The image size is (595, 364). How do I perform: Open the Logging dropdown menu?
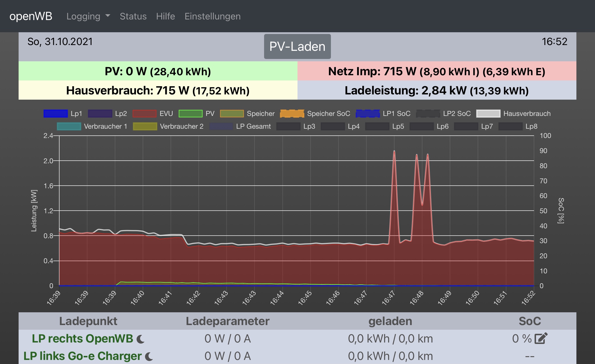[88, 16]
